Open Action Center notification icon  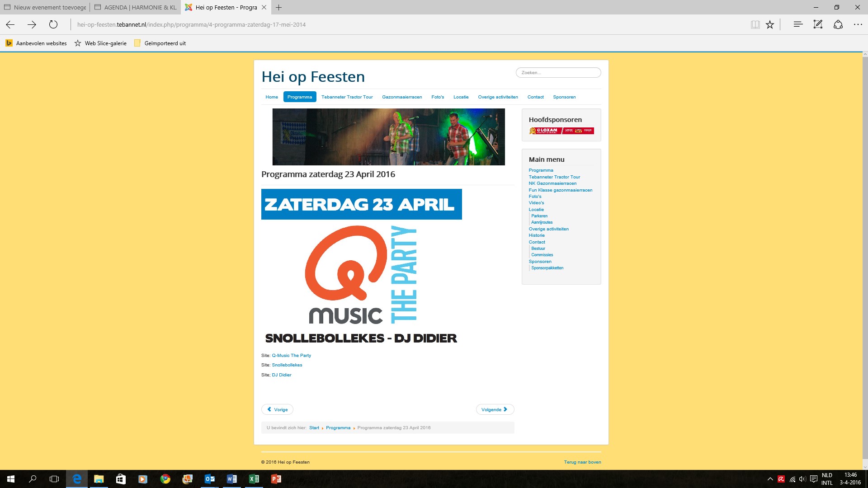coord(814,479)
